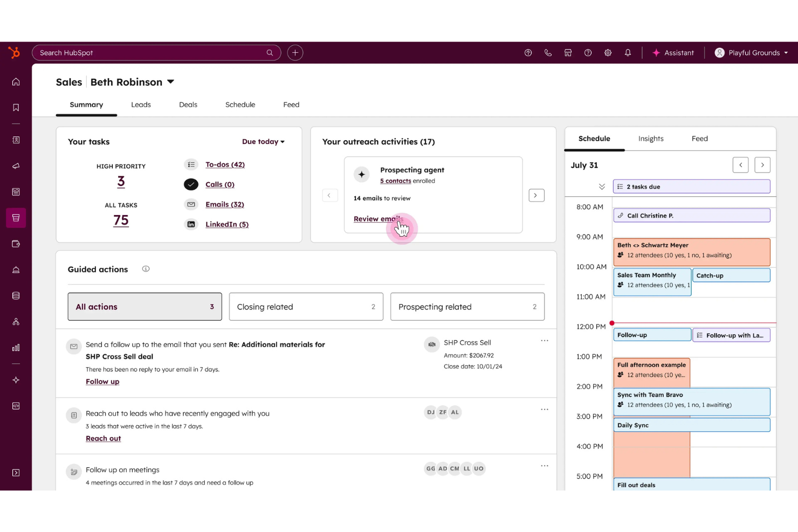Select the Calls icon next to Calls (0)
Screen dimensions: 798x532
tap(191, 184)
